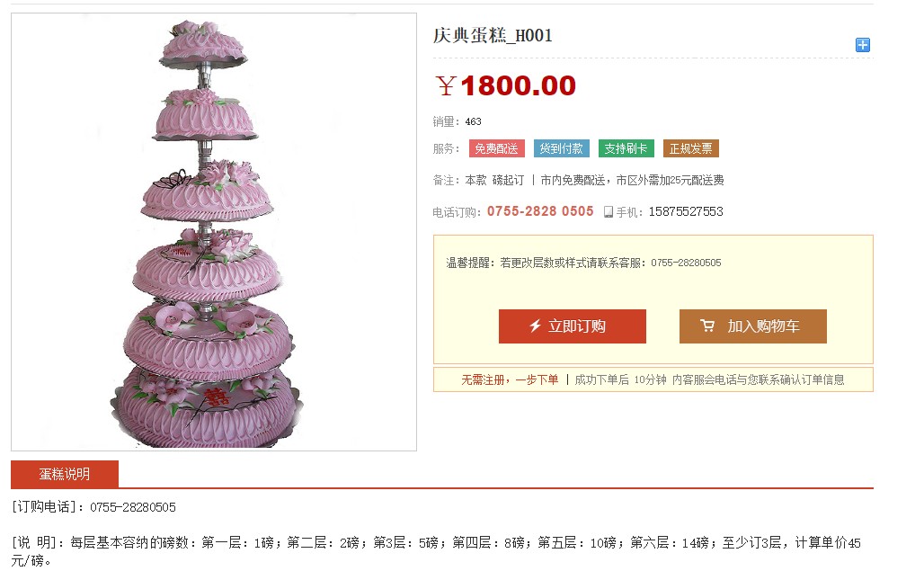Click the mobile phone icon beside 手机
Image resolution: width=924 pixels, height=571 pixels.
click(609, 211)
